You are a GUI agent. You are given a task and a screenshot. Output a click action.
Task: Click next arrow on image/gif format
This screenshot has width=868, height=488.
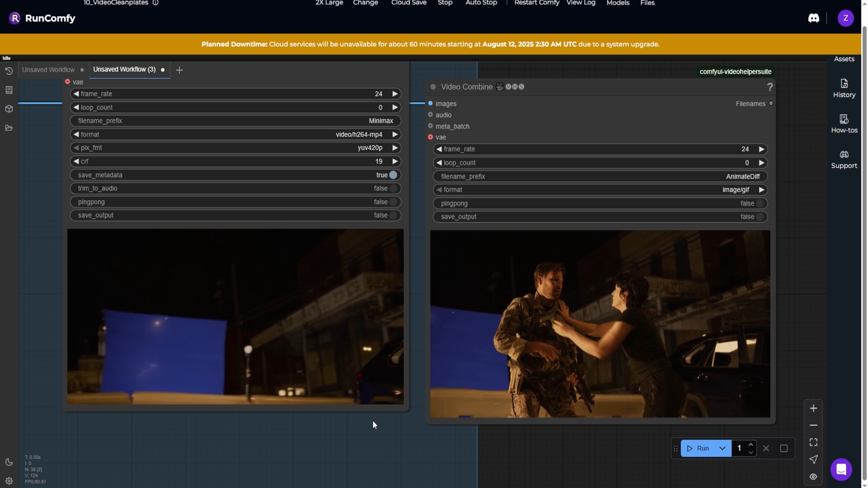pyautogui.click(x=761, y=190)
